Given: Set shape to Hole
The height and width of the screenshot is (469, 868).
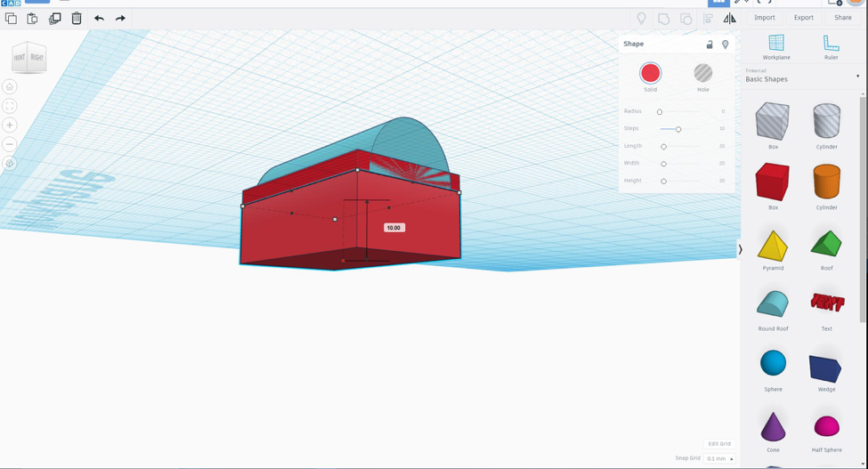Looking at the screenshot, I should pyautogui.click(x=703, y=73).
